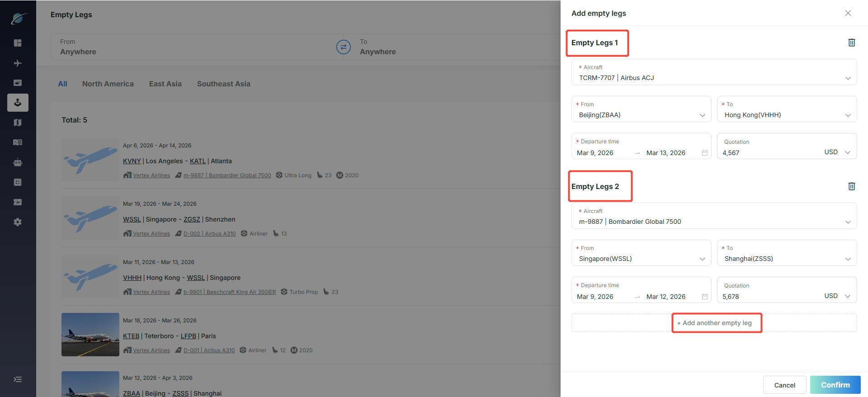Open the Teterboro–Paris aircraft photo
The image size is (868, 397).
click(x=90, y=335)
